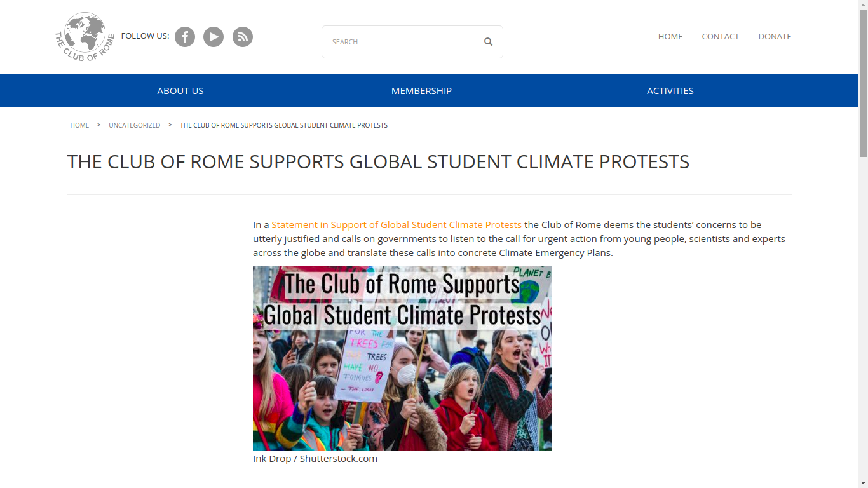Click the search magnifier icon
Image resolution: width=868 pixels, height=488 pixels.
click(488, 42)
